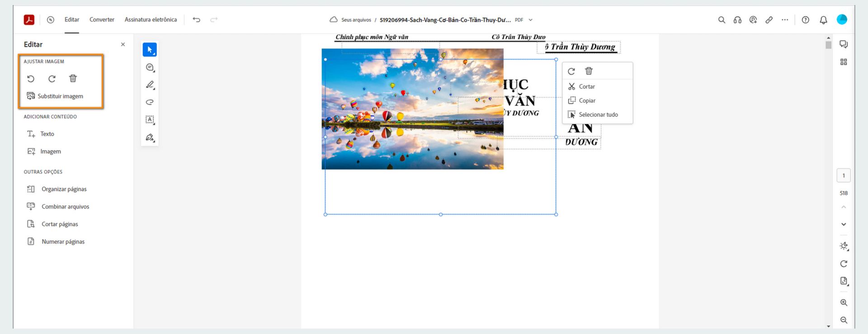Viewport: 868px width, 334px height.
Task: Open Organizar páginas
Action: 57,189
